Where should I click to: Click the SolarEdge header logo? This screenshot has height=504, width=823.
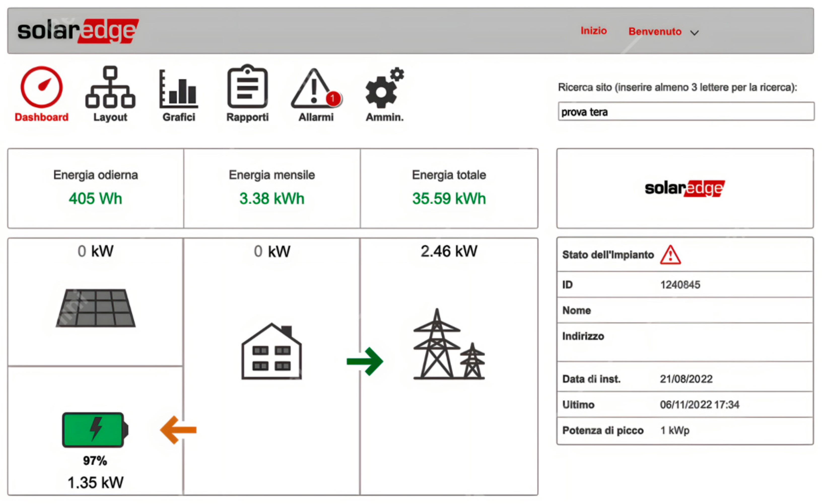78,31
